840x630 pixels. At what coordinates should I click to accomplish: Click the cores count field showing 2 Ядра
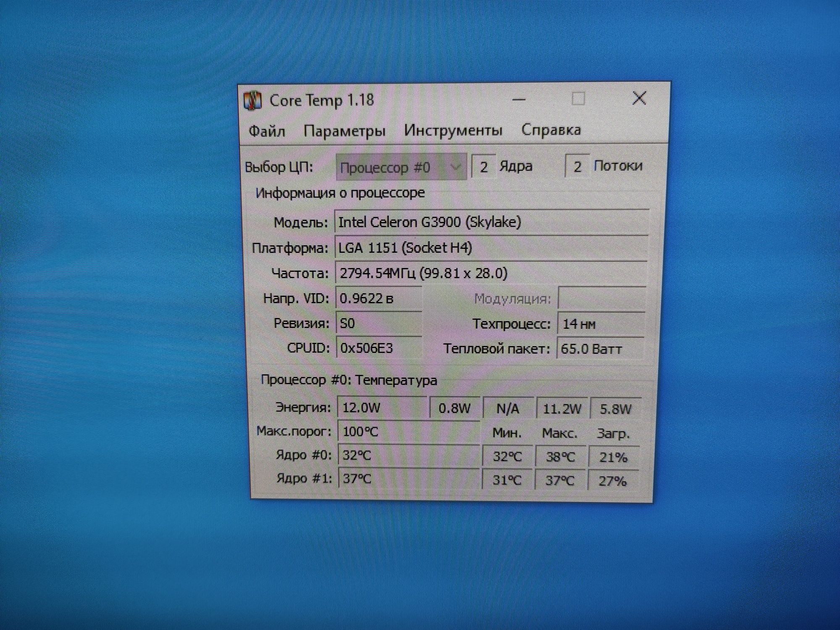point(484,167)
